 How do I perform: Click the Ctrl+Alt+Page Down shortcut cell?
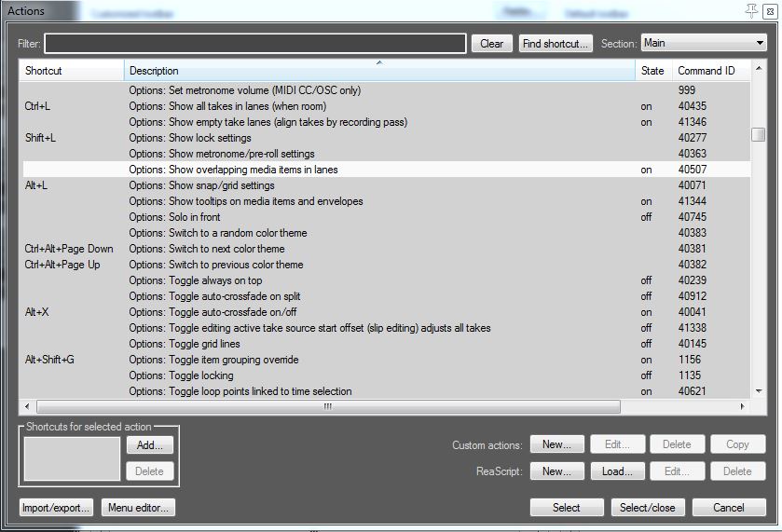69,249
